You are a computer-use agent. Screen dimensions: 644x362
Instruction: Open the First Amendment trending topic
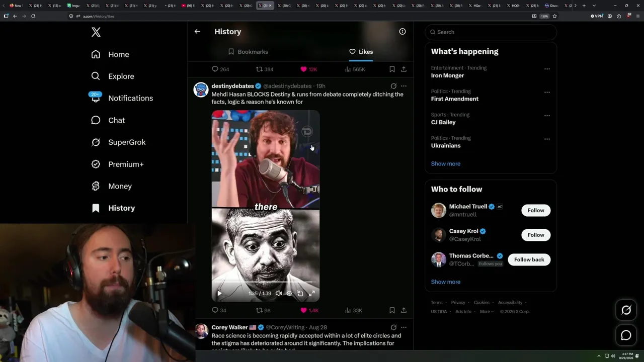[x=455, y=99]
